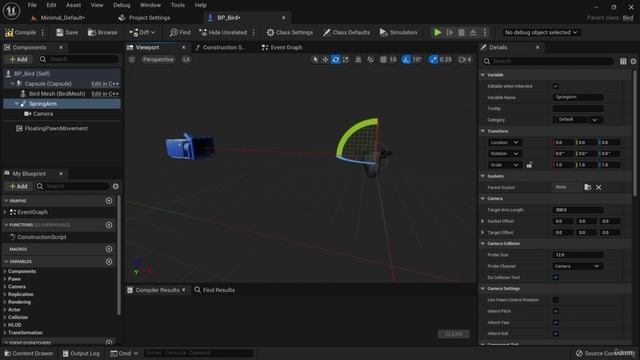
Task: Open the Asset menu
Action: tap(73, 5)
